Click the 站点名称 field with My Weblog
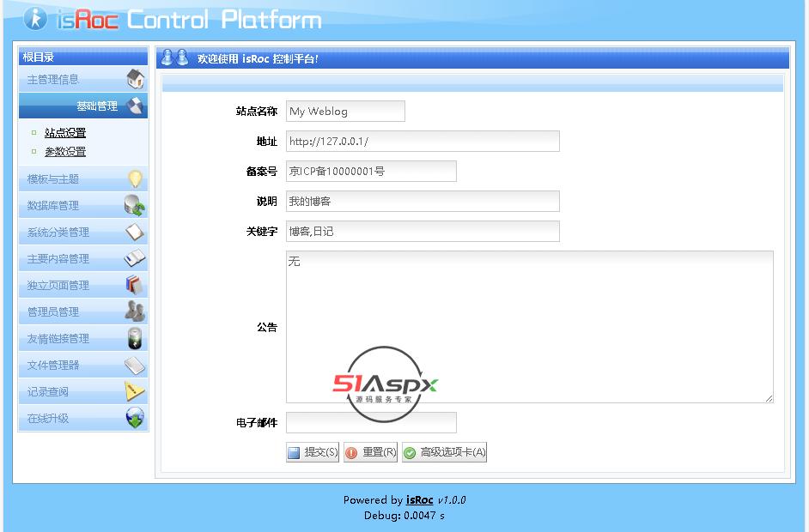Viewport: 809px width, 532px height. point(346,111)
